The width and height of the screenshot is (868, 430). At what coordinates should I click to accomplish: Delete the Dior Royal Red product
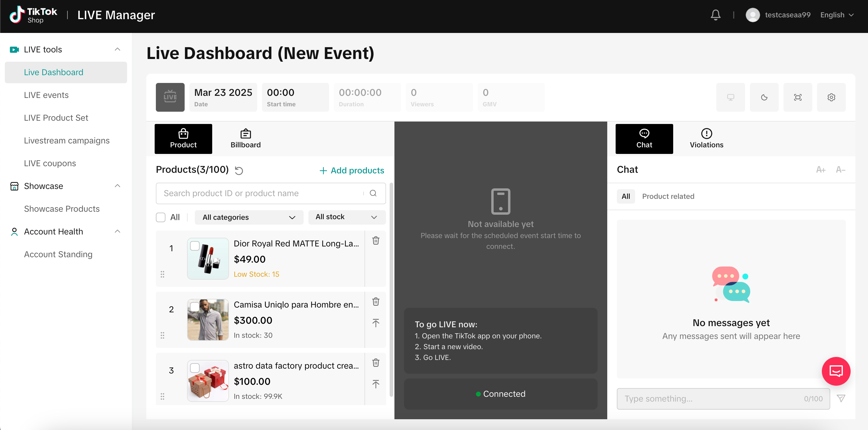coord(376,240)
